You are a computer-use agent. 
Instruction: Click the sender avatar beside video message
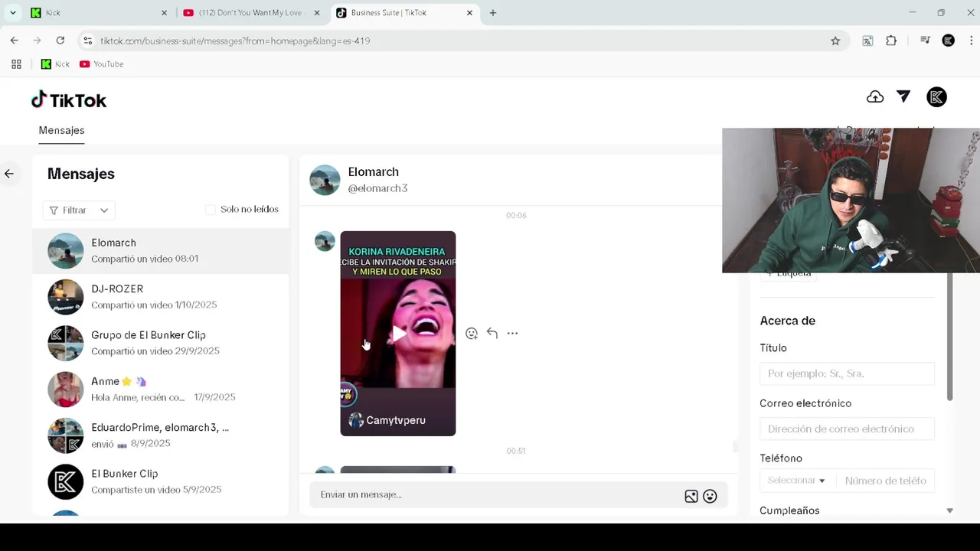(x=325, y=241)
